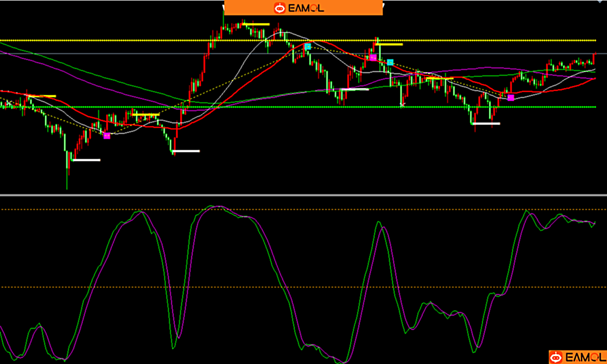This screenshot has width=607, height=364.
Task: Select the rightmost magenta signal marker
Action: point(511,98)
